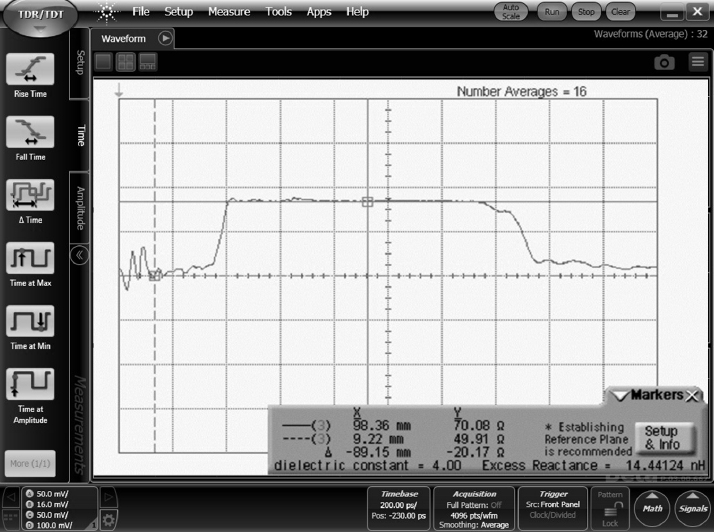This screenshot has height=532, width=717.
Task: Expand the Signals panel
Action: point(693,508)
